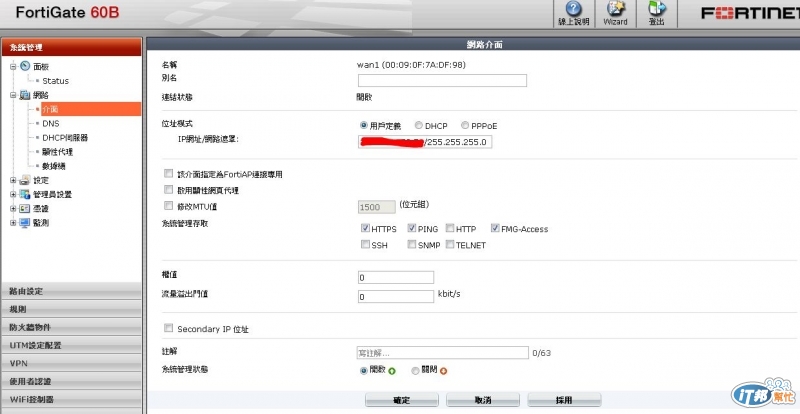Open the Policy section
The image size is (800, 414).
[71, 309]
